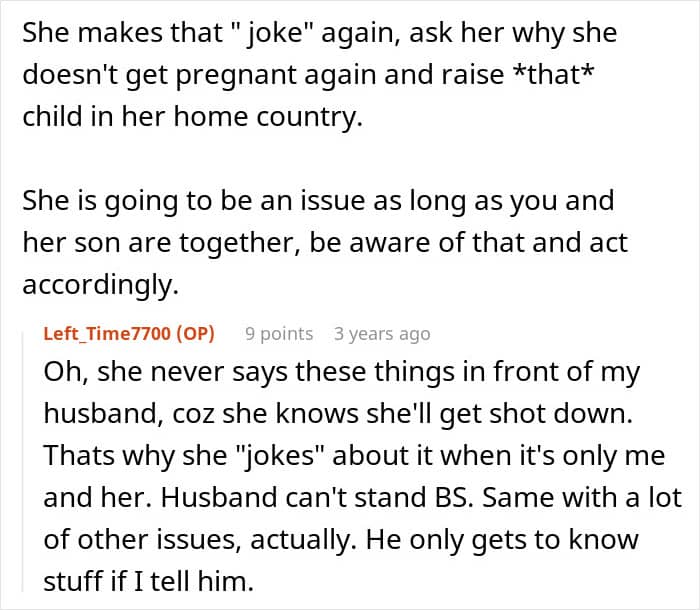Click the phrase home country
Image resolution: width=700 pixels, height=610 pixels.
267,117
